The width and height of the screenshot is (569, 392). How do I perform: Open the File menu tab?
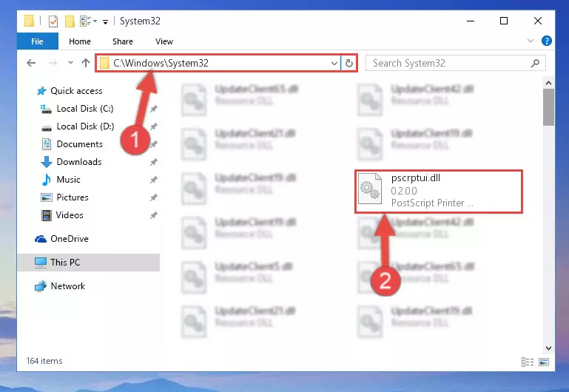(38, 41)
